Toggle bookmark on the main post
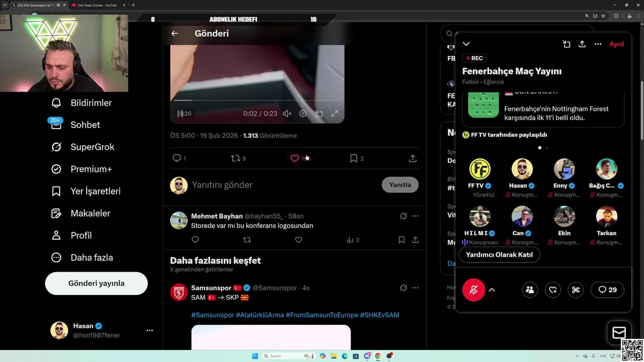The height and width of the screenshot is (362, 644). coord(354,158)
